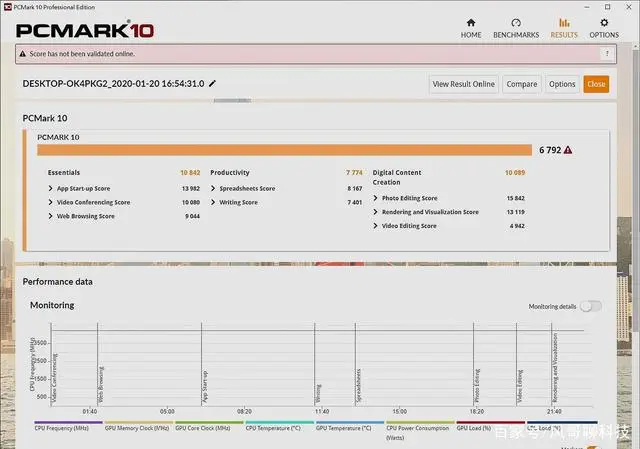This screenshot has width=640, height=449.
Task: Click the Photo Editing marker in chart
Action: click(477, 386)
